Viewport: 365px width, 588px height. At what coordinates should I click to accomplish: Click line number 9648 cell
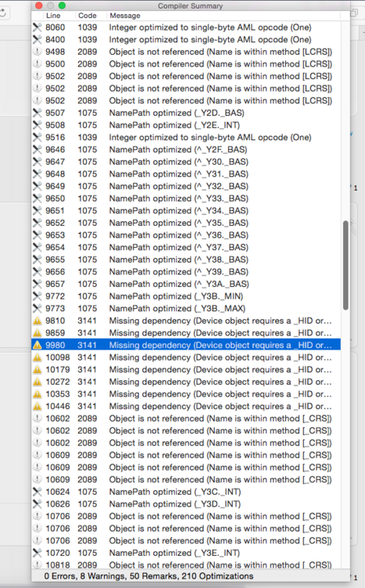point(55,174)
